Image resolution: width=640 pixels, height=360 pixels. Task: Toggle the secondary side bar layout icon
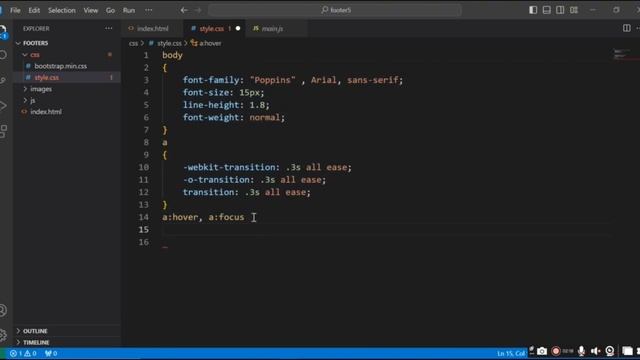tap(560, 10)
